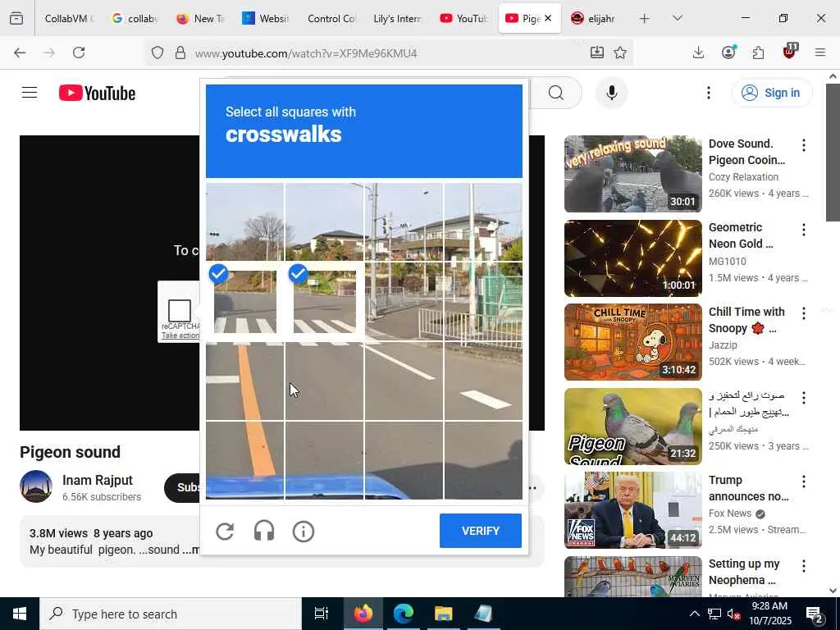Open options for Dove Sound video

click(804, 144)
